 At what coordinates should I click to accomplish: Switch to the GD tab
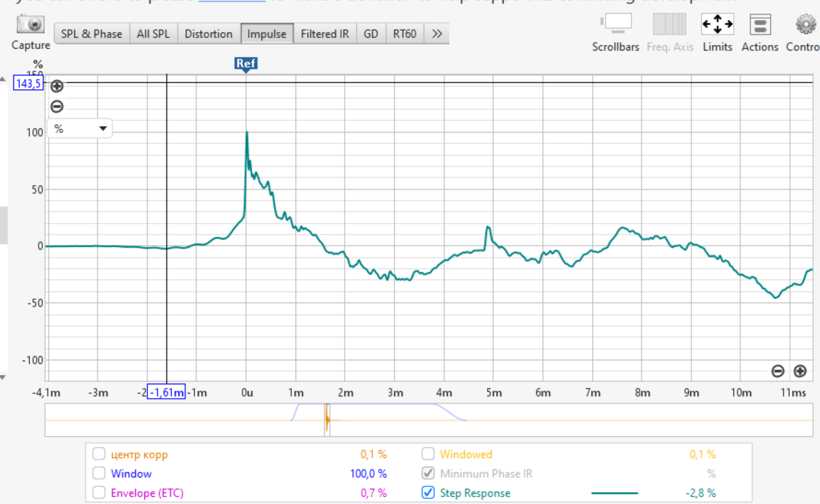[371, 34]
